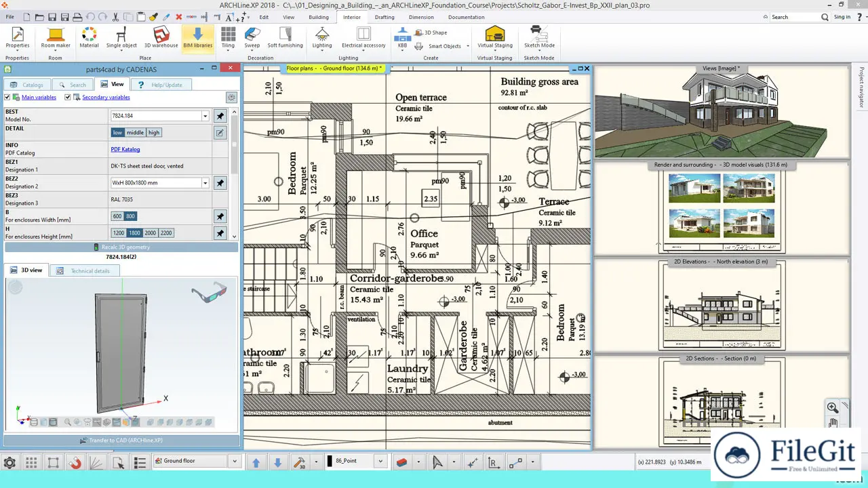Image resolution: width=868 pixels, height=488 pixels.
Task: Toggle the grid dots icon in bottom toolbar
Action: (x=31, y=463)
